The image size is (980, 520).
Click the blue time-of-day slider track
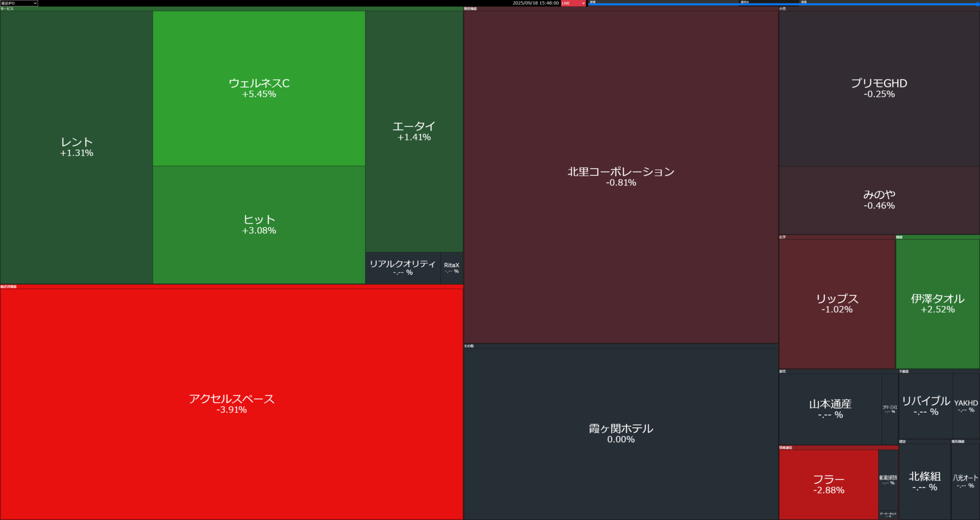tap(783, 4)
